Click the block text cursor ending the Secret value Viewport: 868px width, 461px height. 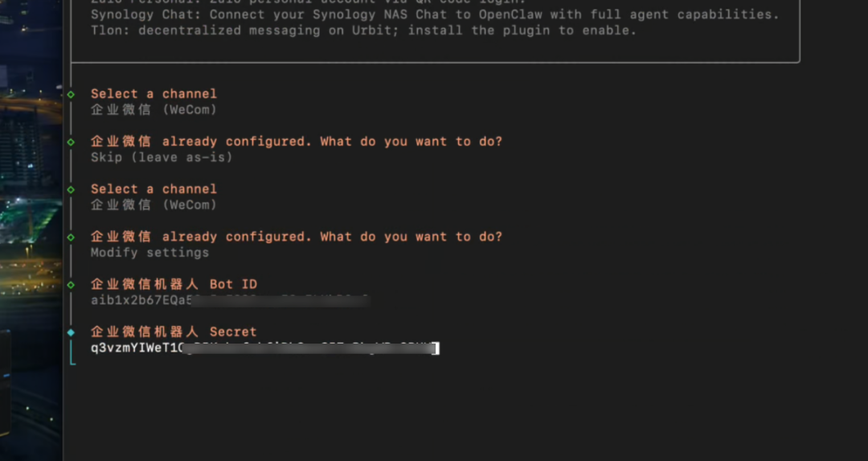(435, 348)
